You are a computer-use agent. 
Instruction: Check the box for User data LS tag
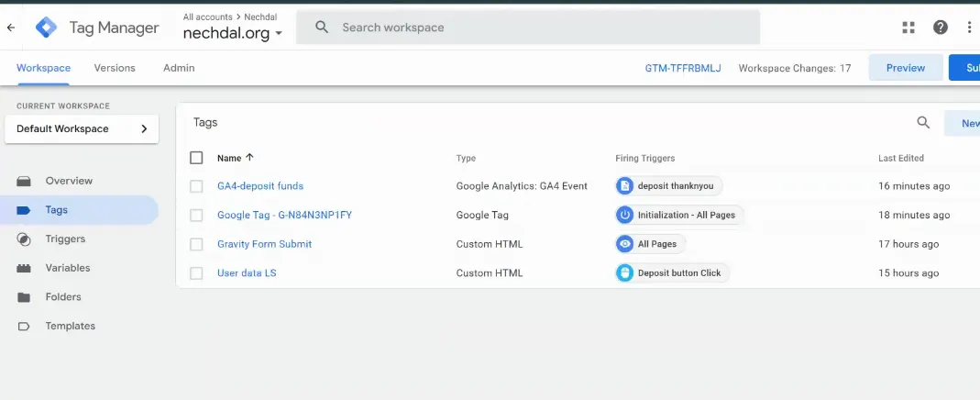[x=196, y=273]
